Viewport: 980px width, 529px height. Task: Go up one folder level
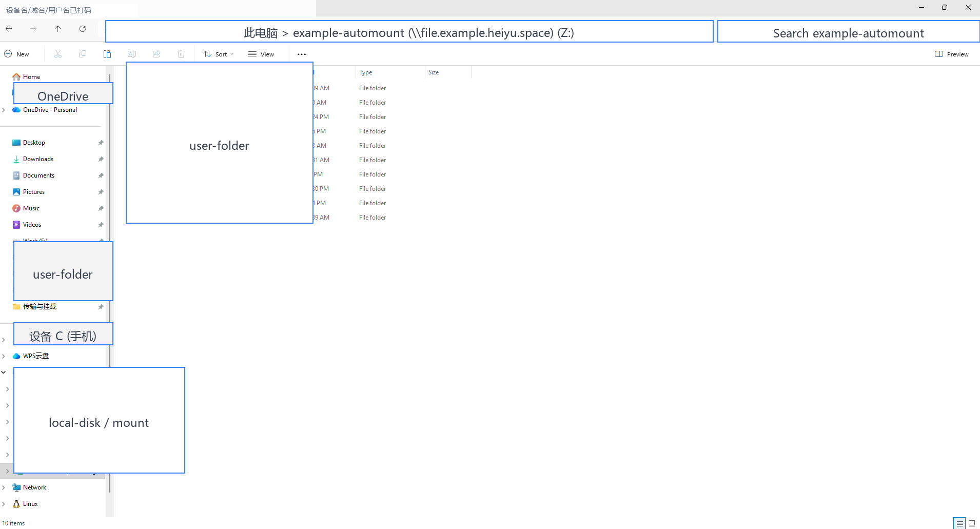click(58, 29)
